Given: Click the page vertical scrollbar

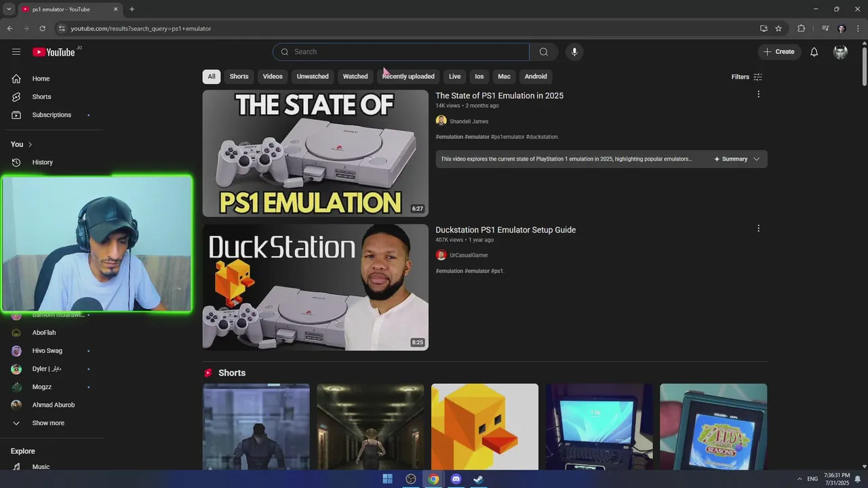Looking at the screenshot, I should [864, 68].
